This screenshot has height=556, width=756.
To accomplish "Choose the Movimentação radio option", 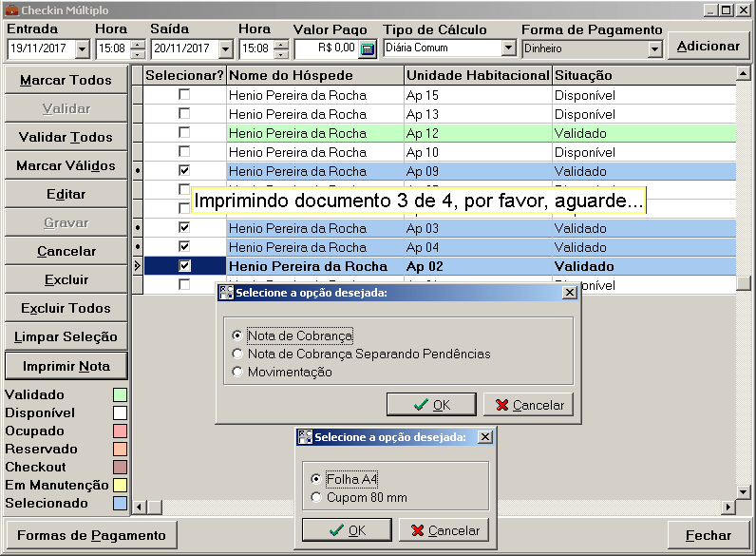I will (x=236, y=373).
